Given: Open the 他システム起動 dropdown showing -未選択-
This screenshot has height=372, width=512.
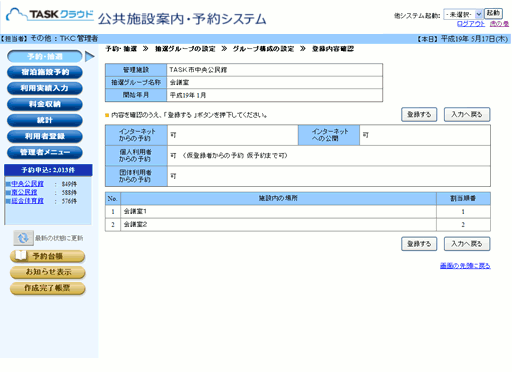Looking at the screenshot, I should (x=463, y=14).
